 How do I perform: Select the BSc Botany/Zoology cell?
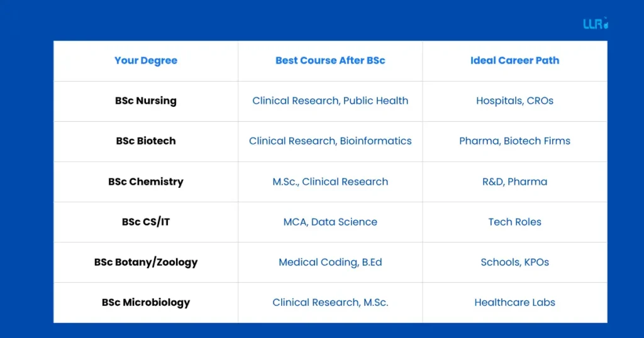click(146, 262)
